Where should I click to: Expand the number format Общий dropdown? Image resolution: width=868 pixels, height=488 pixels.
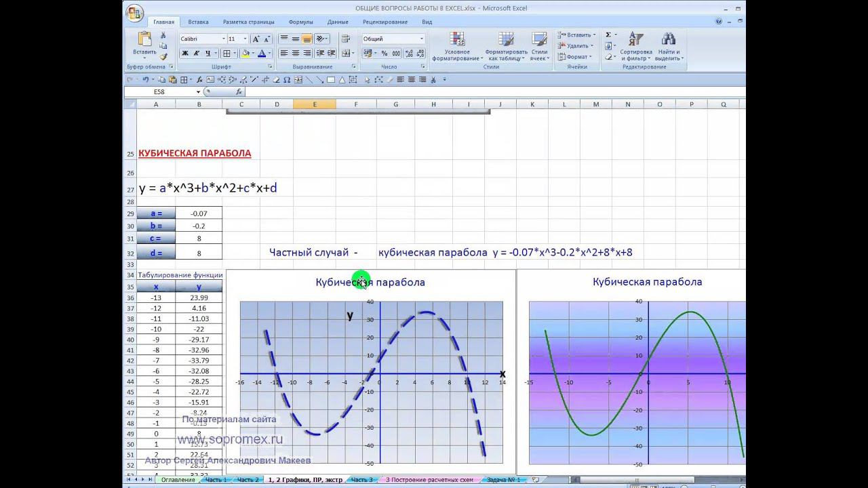pos(421,39)
